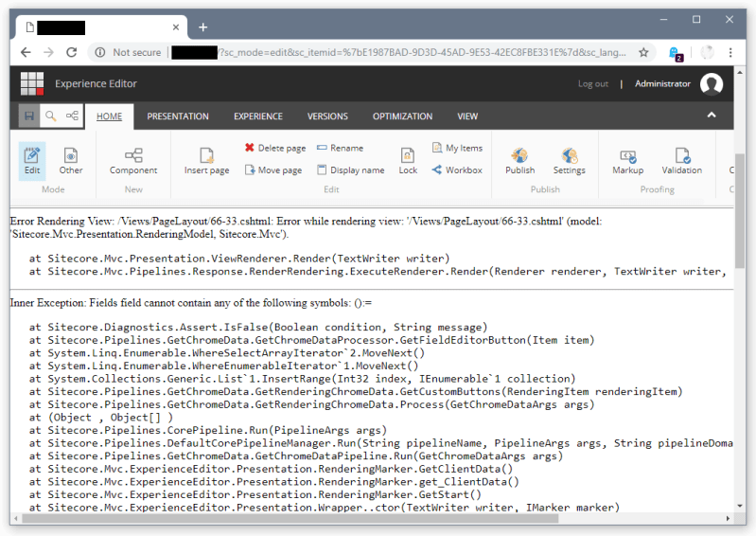The height and width of the screenshot is (536, 756).
Task: Open the OPTIMIZATION ribbon tab
Action: pos(402,116)
